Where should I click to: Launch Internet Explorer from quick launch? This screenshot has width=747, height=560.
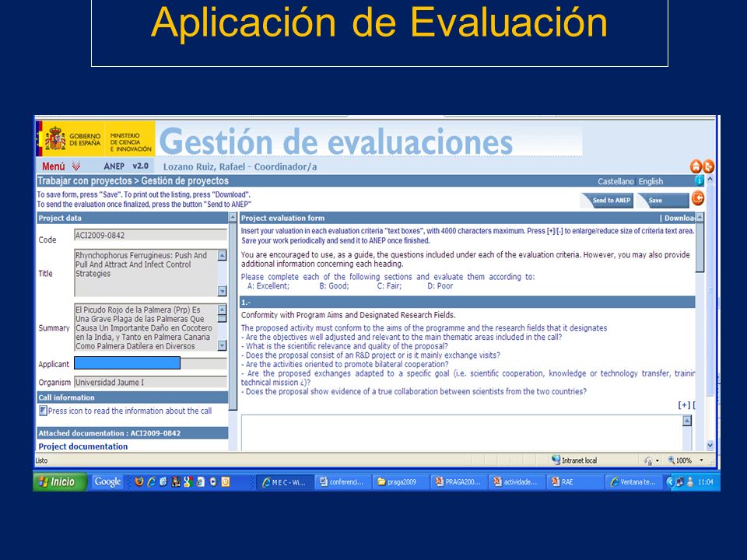pos(152,482)
